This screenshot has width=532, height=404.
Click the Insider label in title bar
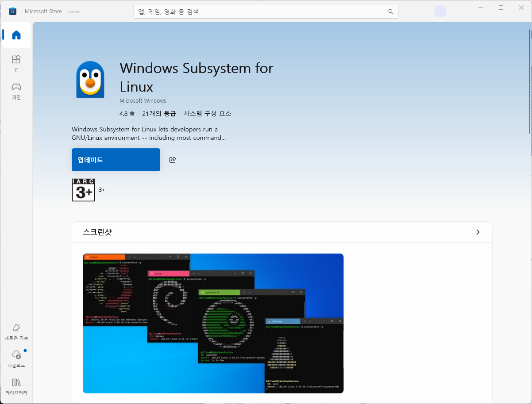[x=73, y=12]
